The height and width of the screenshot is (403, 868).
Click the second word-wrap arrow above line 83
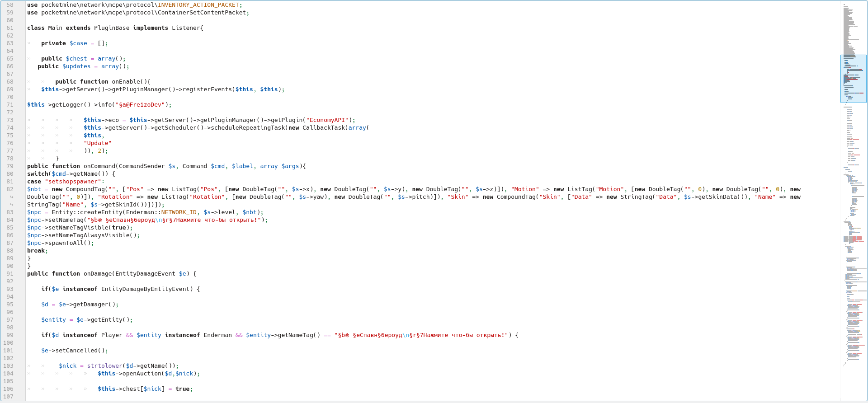click(x=12, y=205)
